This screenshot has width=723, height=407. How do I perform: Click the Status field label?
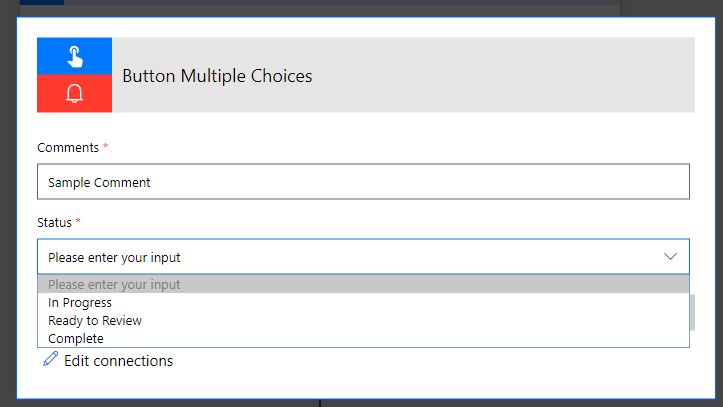[54, 222]
